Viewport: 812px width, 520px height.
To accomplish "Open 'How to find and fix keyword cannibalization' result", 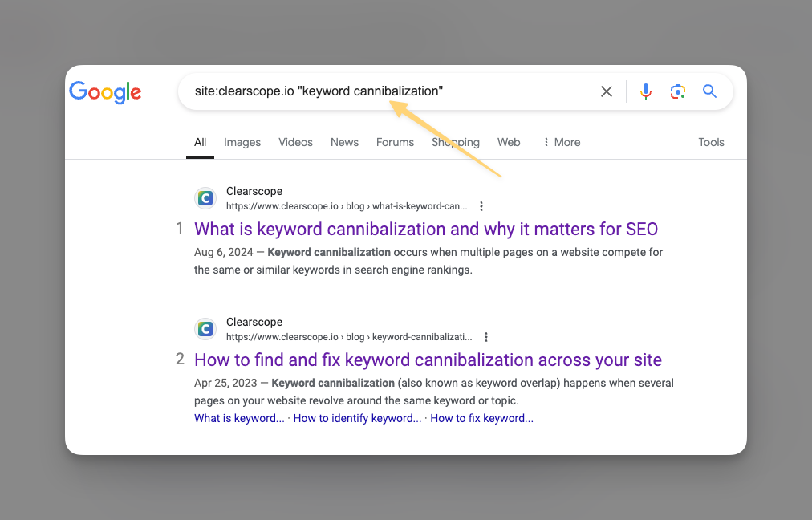I will click(428, 360).
